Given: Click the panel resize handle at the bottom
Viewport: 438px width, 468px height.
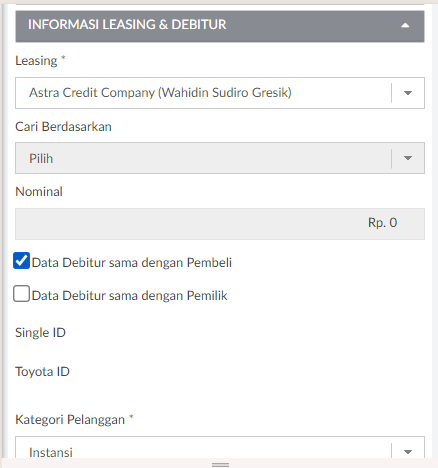Looking at the screenshot, I should [220, 464].
